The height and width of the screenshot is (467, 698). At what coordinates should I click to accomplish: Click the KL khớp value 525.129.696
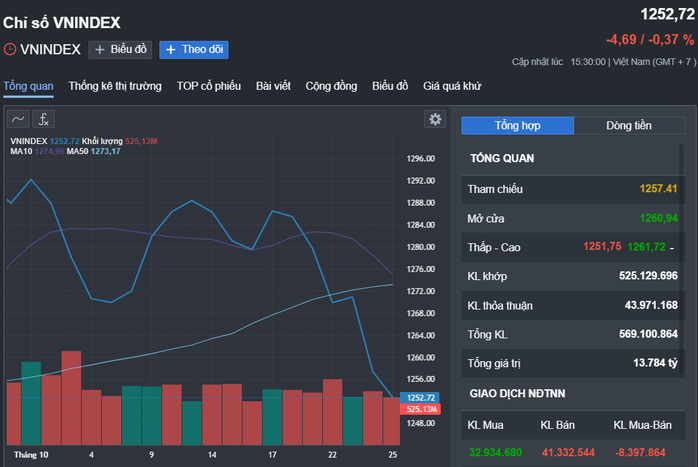[x=648, y=276]
